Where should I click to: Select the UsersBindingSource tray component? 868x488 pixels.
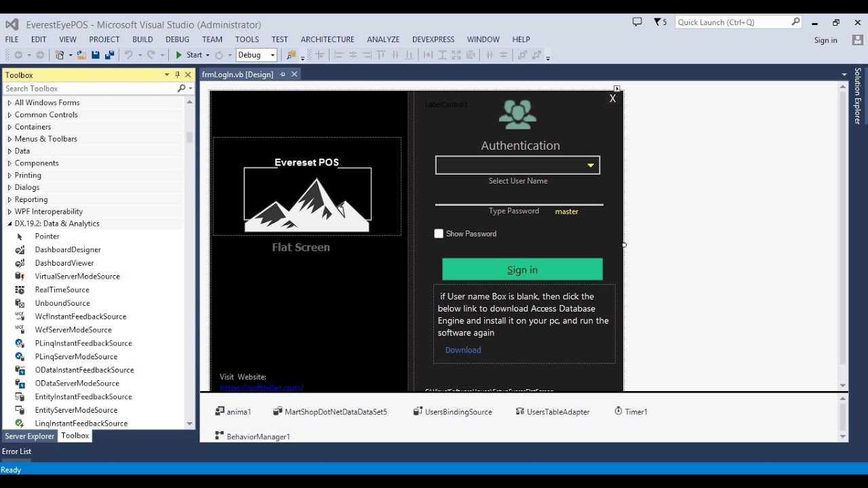pyautogui.click(x=453, y=411)
